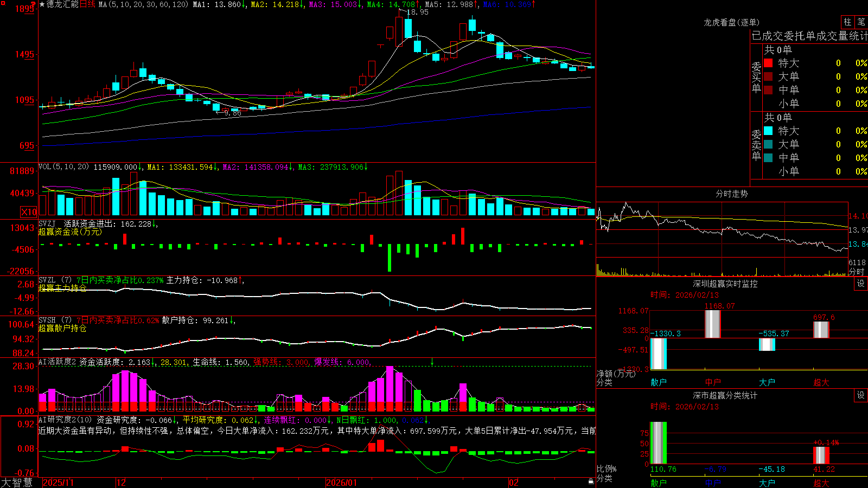Click the 超赢主力持仓 label

(x=62, y=288)
